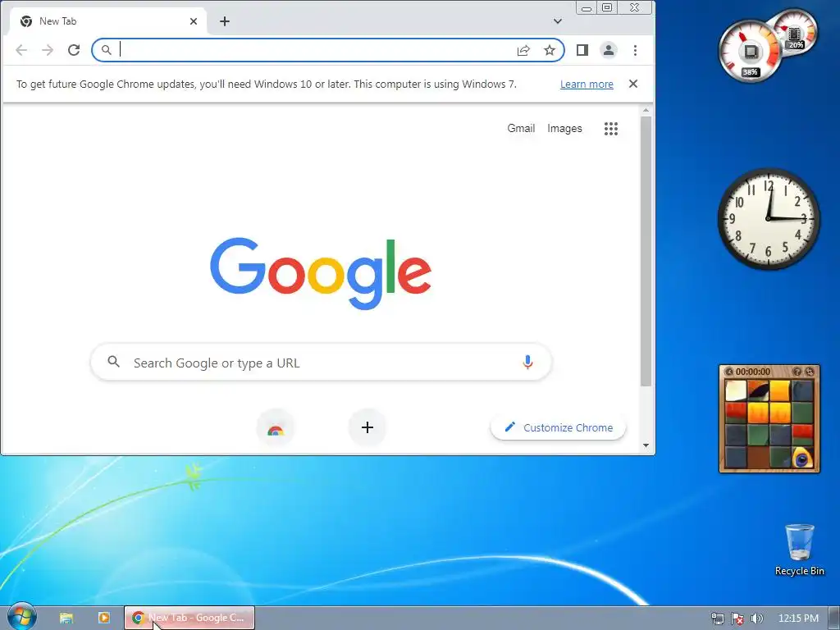Share this page icon in address bar
The height and width of the screenshot is (630, 840).
pyautogui.click(x=523, y=50)
